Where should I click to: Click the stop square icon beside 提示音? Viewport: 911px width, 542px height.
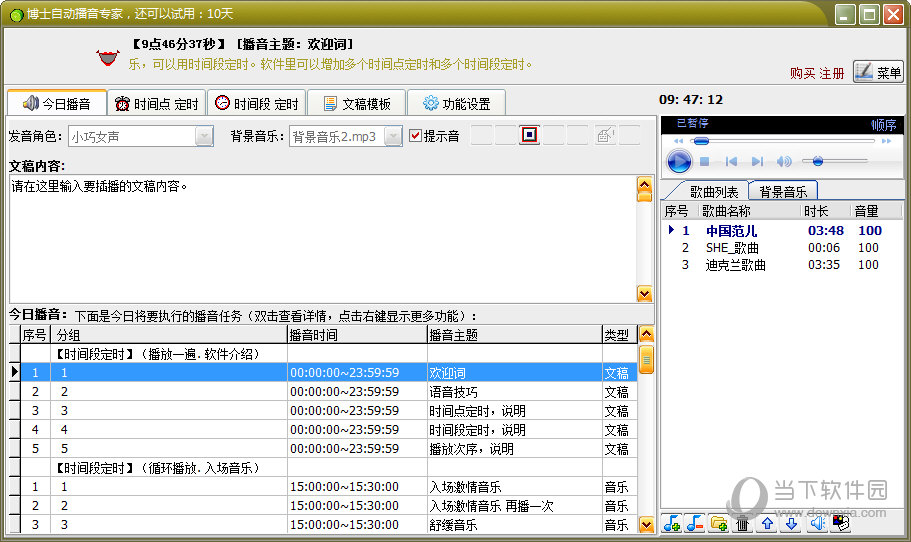pyautogui.click(x=529, y=135)
